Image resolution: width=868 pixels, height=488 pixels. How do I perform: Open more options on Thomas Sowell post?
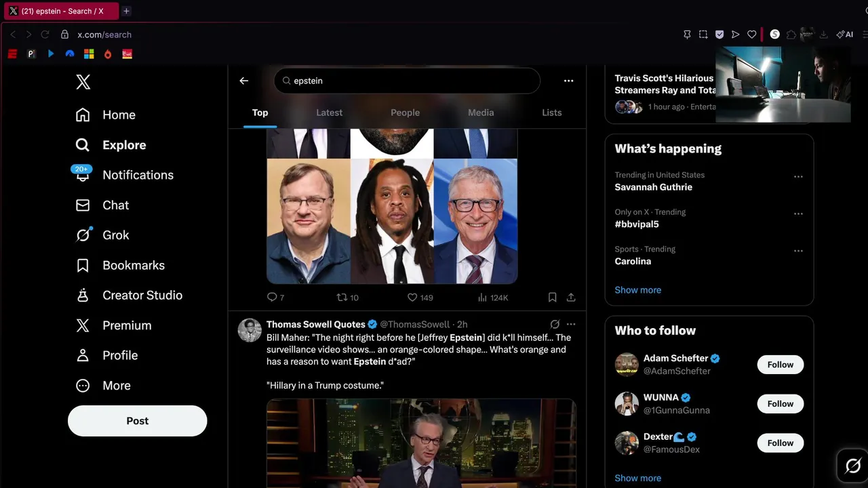pos(571,324)
